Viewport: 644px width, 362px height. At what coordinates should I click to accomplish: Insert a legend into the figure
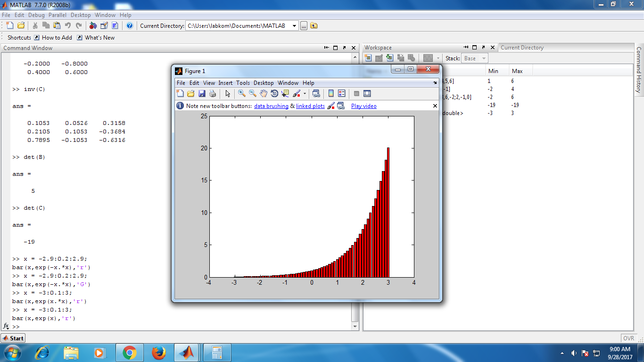point(342,93)
